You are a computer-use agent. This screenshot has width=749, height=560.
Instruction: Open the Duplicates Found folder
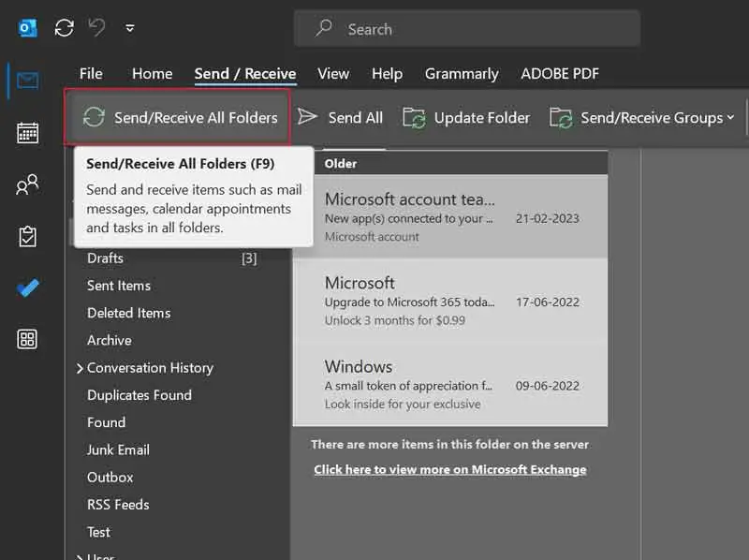pos(139,395)
